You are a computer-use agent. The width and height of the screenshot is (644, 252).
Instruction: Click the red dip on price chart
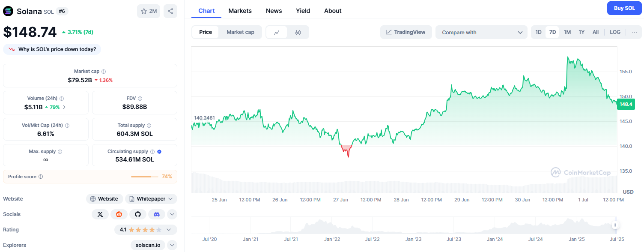346,150
